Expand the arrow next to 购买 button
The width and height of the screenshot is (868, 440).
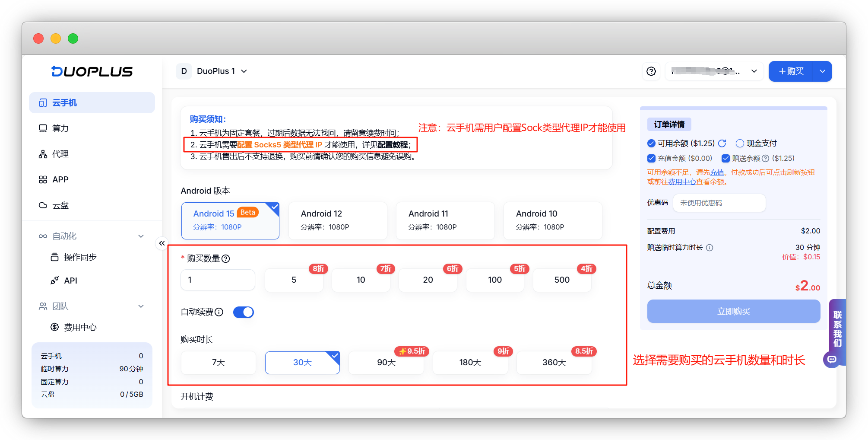[822, 71]
